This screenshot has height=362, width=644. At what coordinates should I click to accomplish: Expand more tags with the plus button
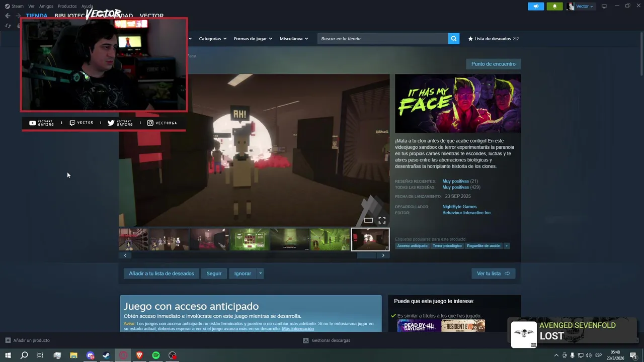507,246
